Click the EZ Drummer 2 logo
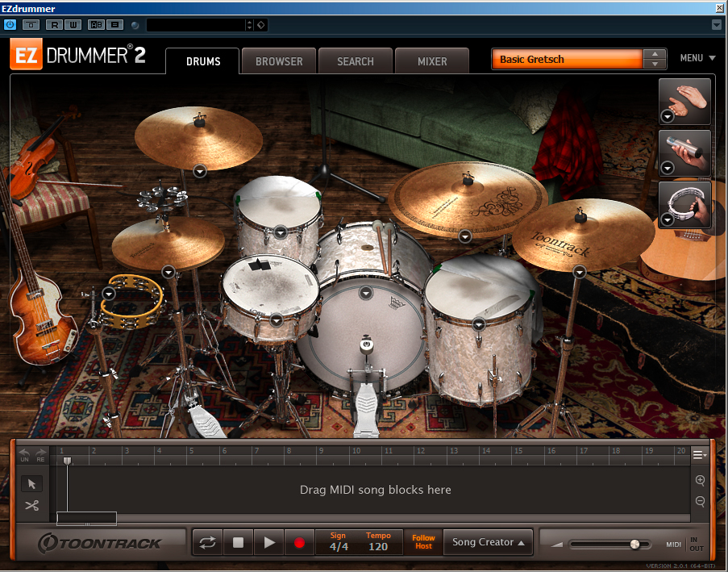 pyautogui.click(x=77, y=55)
